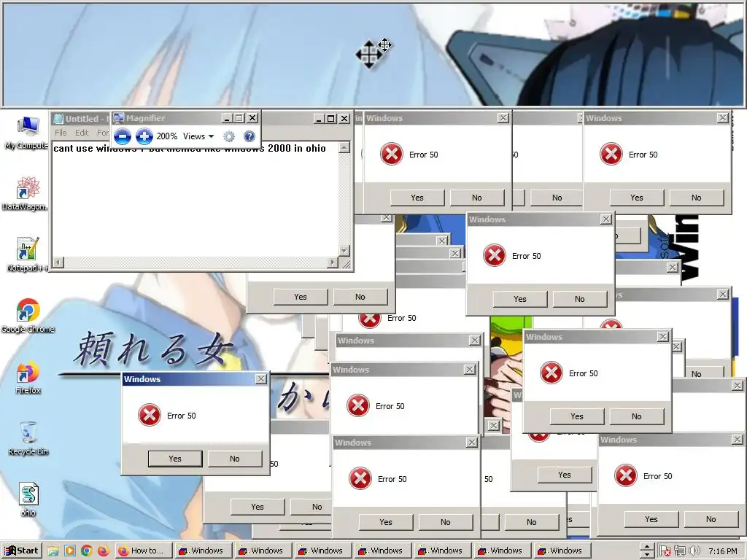This screenshot has width=747, height=560.
Task: Select the DataWagon desktop shortcut
Action: [25, 193]
